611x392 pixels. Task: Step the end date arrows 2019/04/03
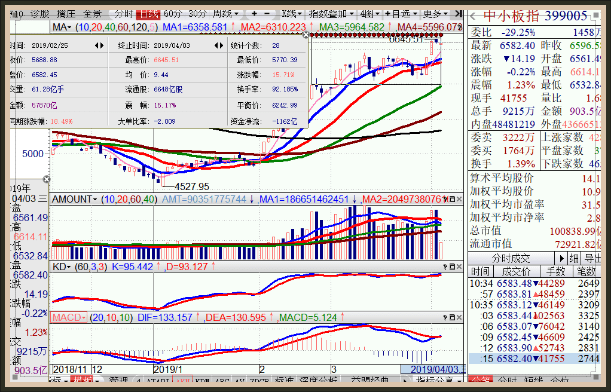pyautogui.click(x=219, y=46)
